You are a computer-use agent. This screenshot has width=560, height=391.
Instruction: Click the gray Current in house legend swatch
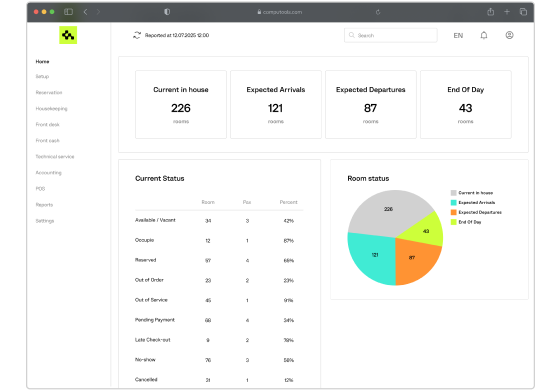tap(454, 193)
